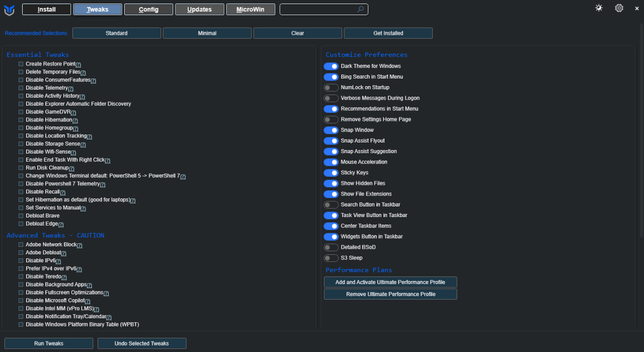Click the search magnifier icon
Image resolution: width=644 pixels, height=352 pixels.
click(x=361, y=9)
